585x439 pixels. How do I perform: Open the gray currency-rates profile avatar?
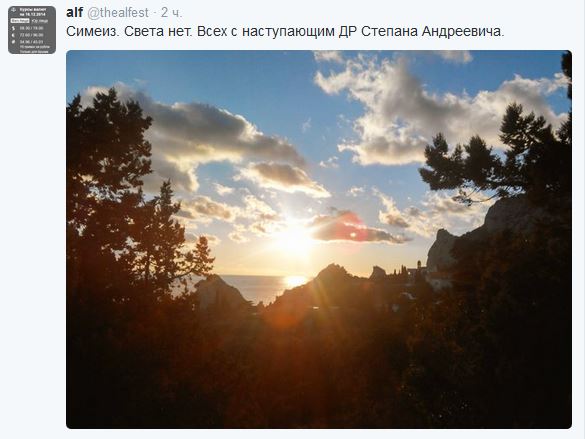click(32, 30)
